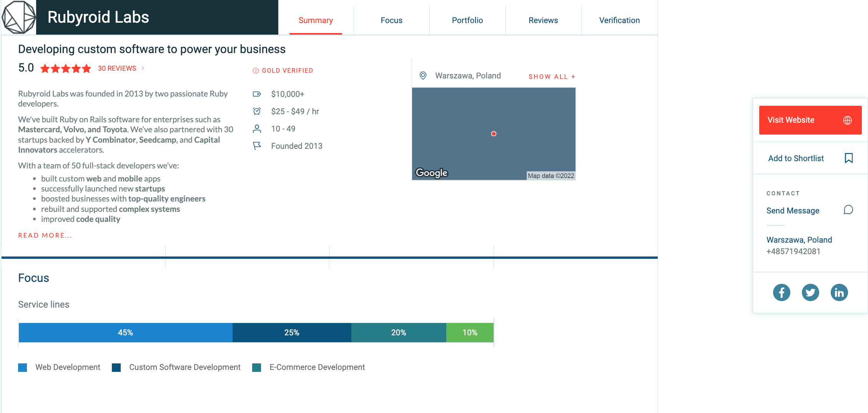Click the red marker on the map
The image size is (868, 413).
tap(494, 134)
